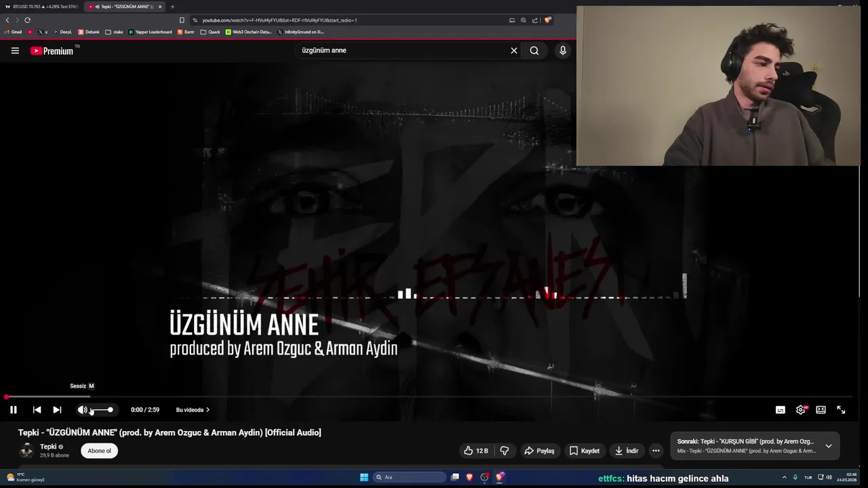
Task: Open DeepL bookmark
Action: coord(63,32)
